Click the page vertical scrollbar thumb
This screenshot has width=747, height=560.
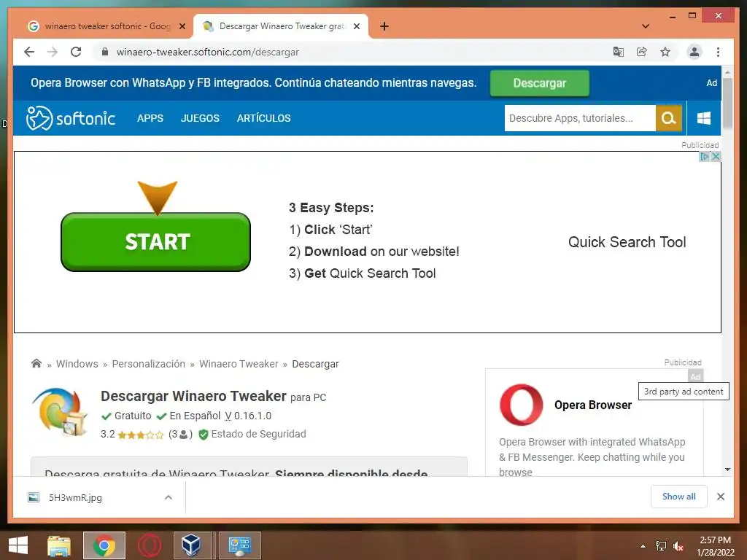727,104
